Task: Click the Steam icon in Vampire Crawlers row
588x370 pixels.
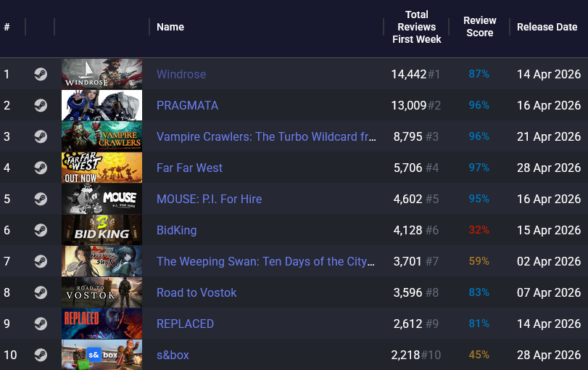Action: click(x=41, y=136)
